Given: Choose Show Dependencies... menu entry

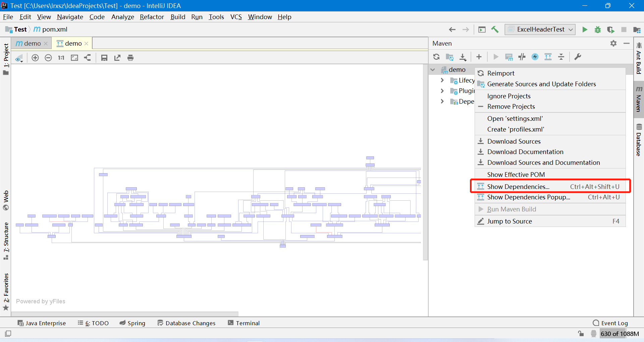Looking at the screenshot, I should (x=550, y=187).
